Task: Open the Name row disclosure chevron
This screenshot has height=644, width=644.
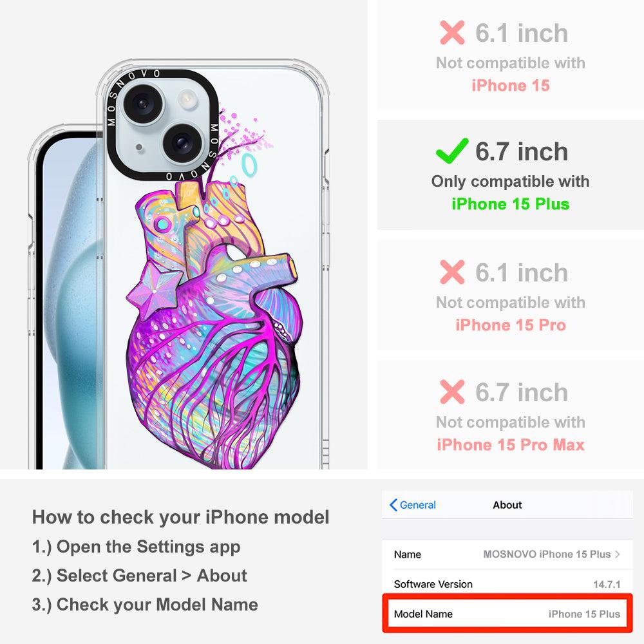Action: (x=618, y=554)
